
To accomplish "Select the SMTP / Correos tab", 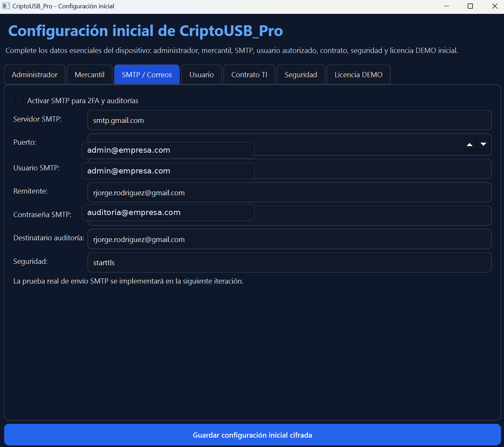I will (147, 74).
